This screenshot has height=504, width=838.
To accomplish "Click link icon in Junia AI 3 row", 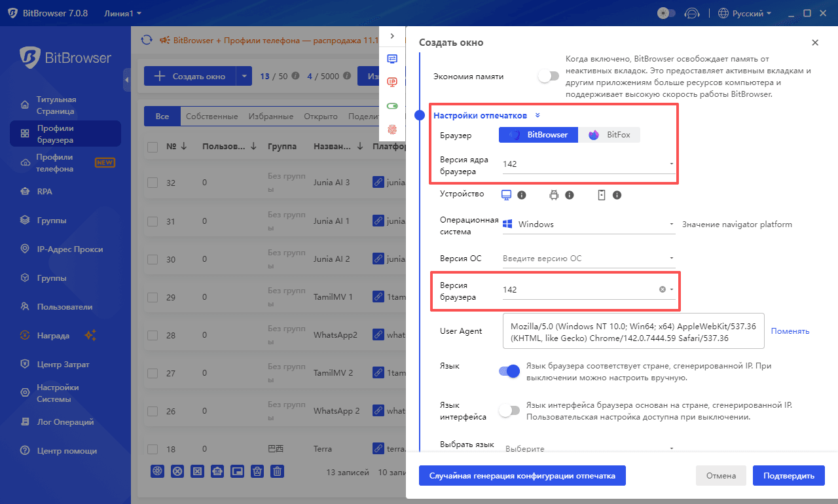I will click(x=378, y=183).
